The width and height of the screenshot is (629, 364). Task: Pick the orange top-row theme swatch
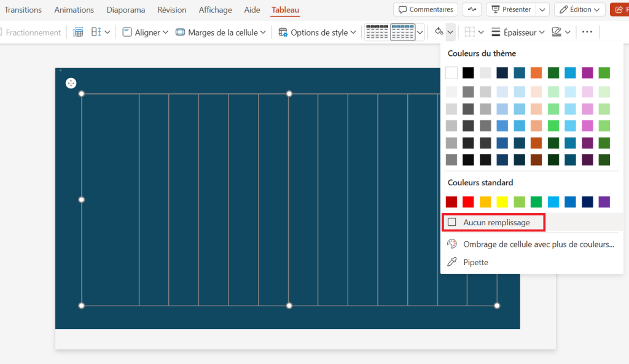click(536, 72)
